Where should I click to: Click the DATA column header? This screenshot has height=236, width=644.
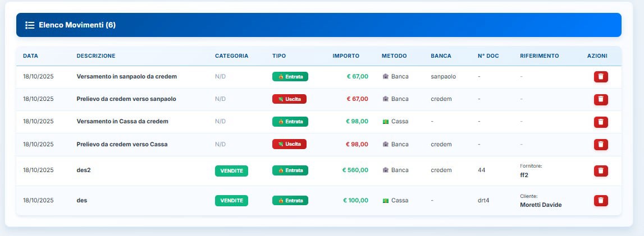(30, 56)
